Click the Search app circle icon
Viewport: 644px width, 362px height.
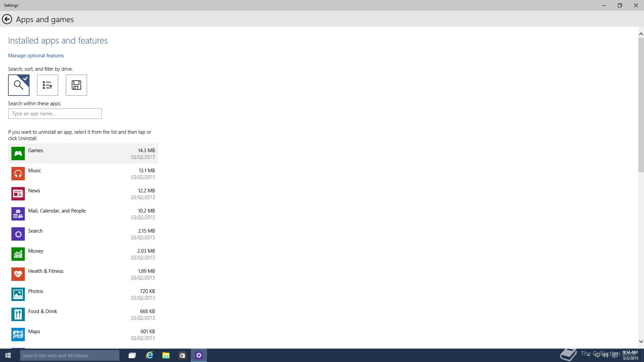point(18,234)
